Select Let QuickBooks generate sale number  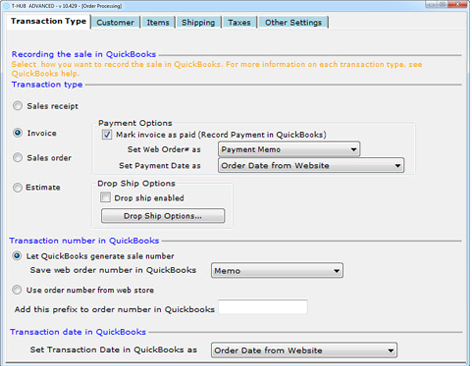click(17, 256)
